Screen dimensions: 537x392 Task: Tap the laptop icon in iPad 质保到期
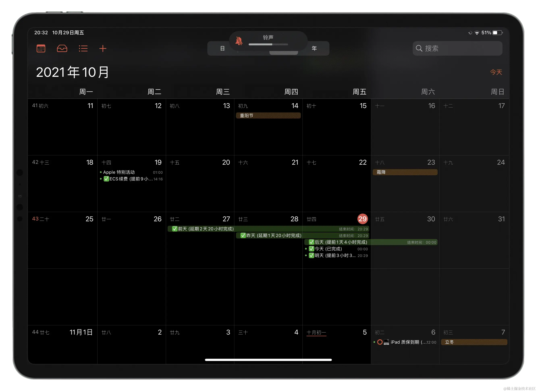(x=386, y=342)
